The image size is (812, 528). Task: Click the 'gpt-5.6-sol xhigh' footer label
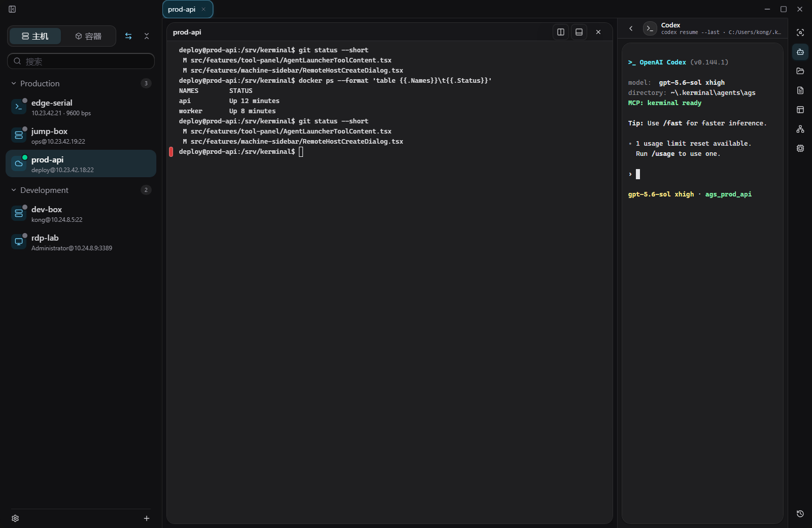[x=661, y=194]
